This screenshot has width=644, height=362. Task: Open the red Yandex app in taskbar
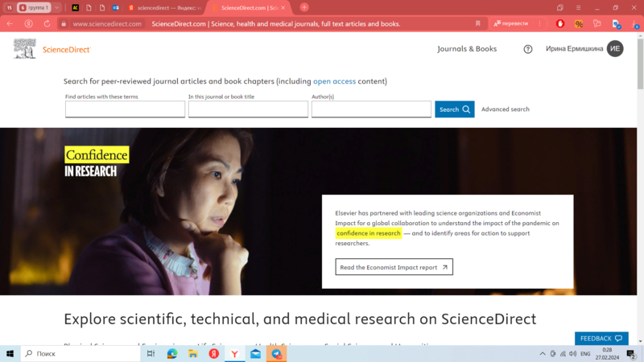click(214, 353)
